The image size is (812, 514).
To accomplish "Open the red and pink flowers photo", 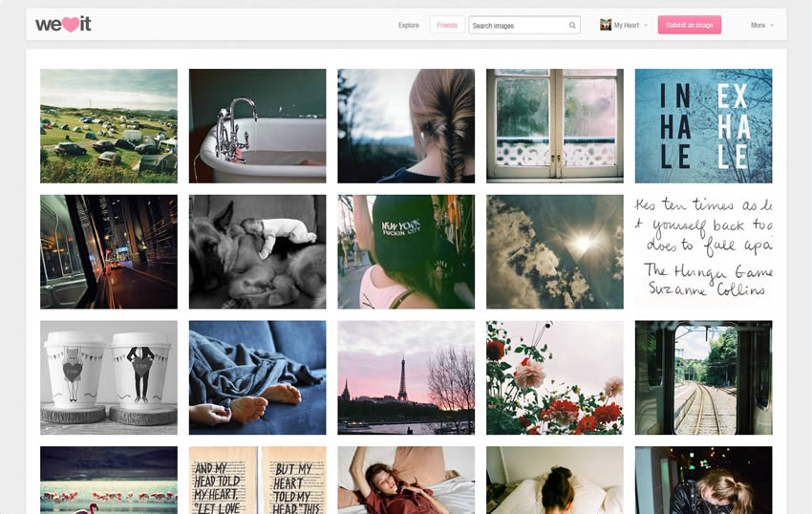I will tap(555, 377).
